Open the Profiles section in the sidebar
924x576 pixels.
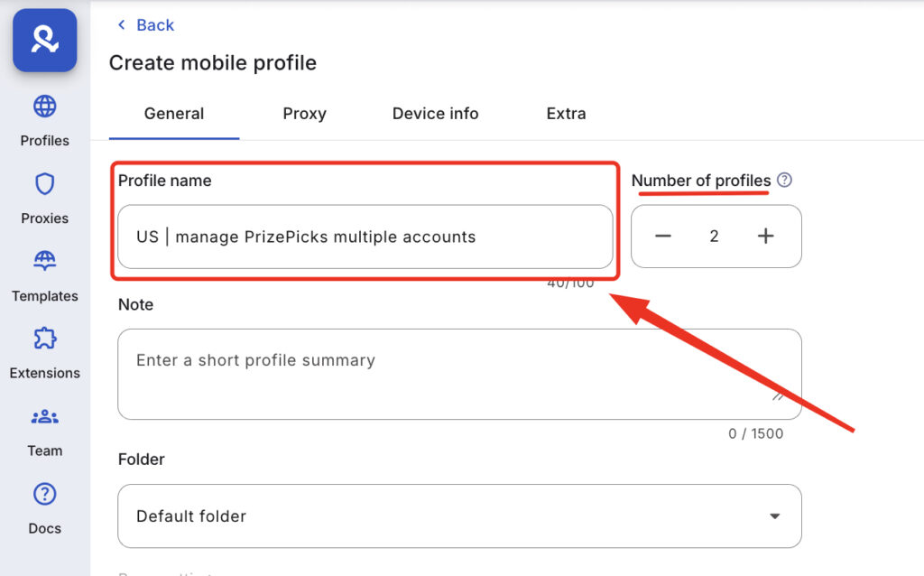(x=43, y=122)
